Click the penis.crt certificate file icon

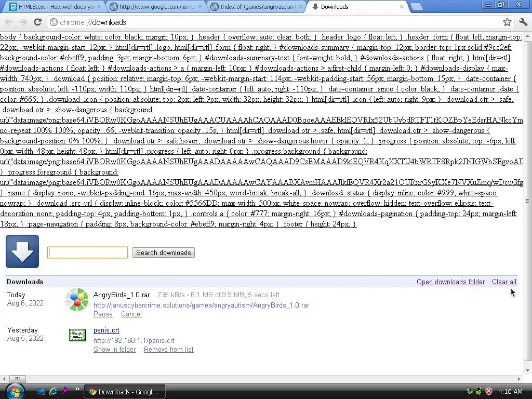[77, 335]
